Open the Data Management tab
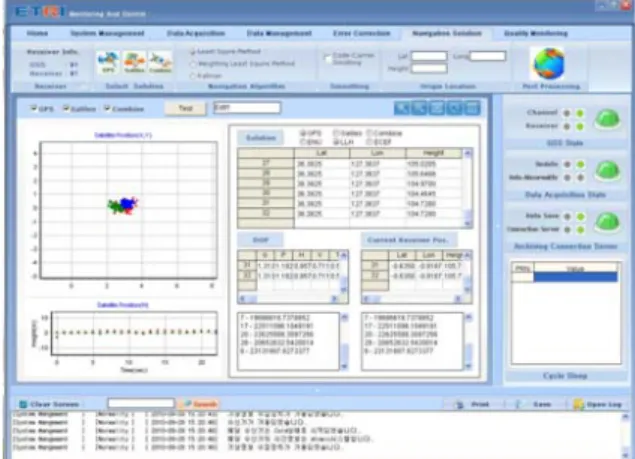Image resolution: width=635 pixels, height=459 pixels. pyautogui.click(x=279, y=33)
